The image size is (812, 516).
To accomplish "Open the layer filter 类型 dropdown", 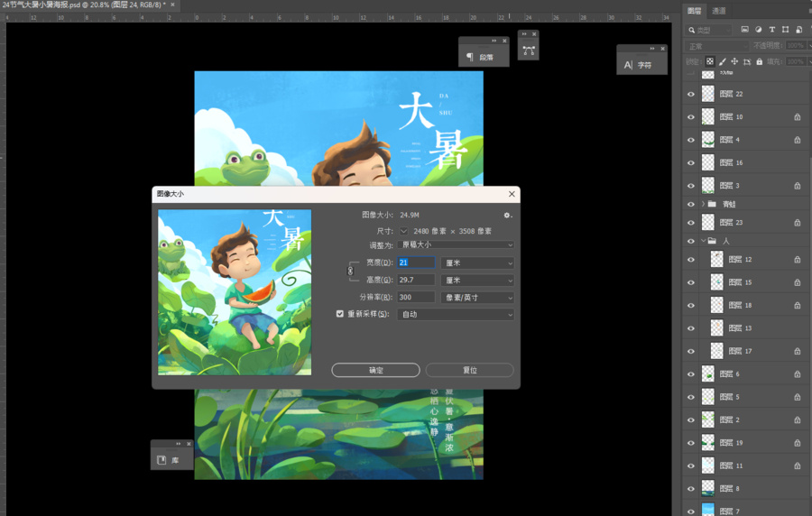I will 709,30.
